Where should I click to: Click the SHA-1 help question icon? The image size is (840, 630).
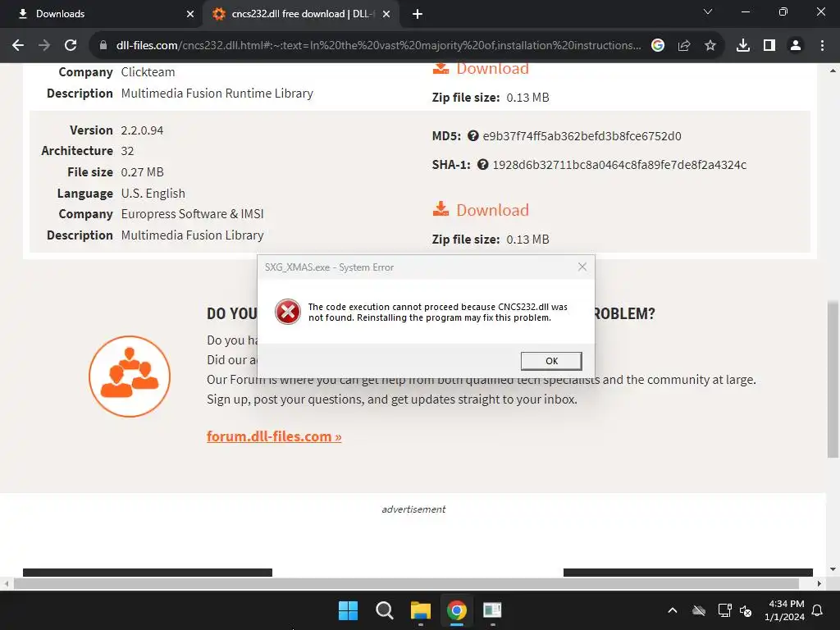tap(482, 164)
